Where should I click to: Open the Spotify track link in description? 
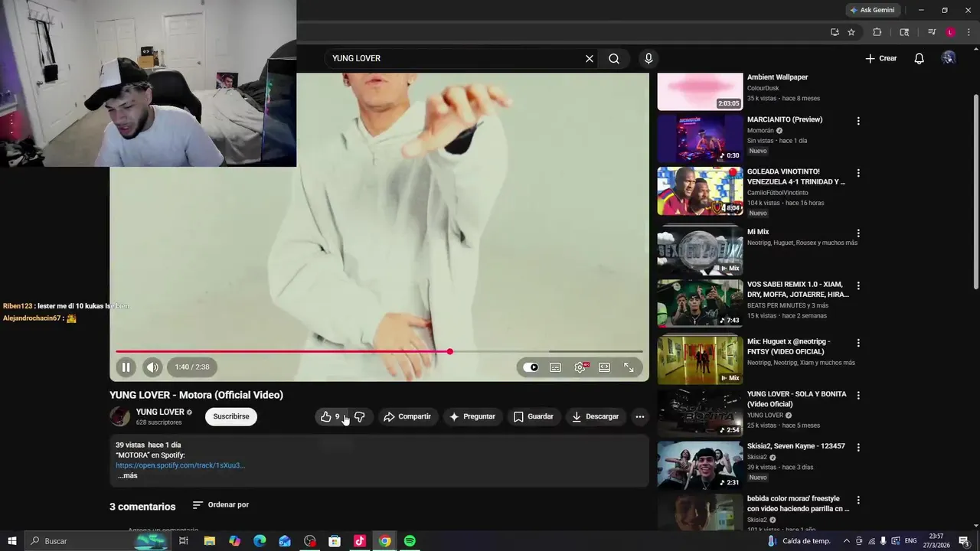pyautogui.click(x=181, y=465)
